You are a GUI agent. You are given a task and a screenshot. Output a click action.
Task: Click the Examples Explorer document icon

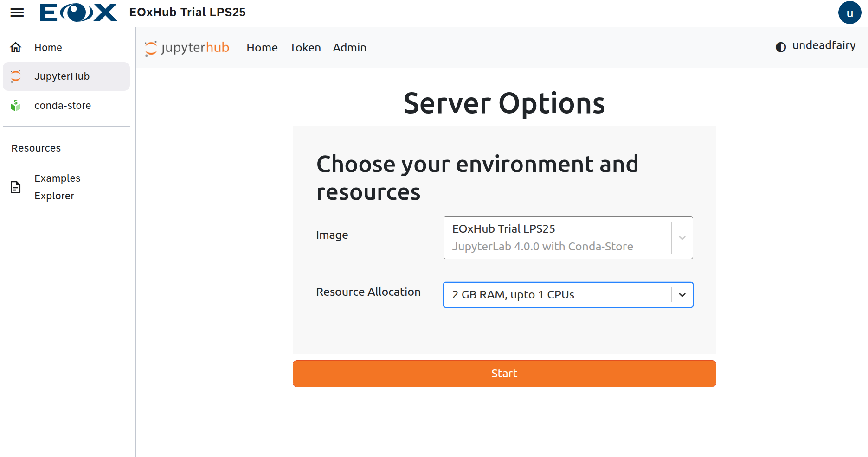pyautogui.click(x=16, y=187)
